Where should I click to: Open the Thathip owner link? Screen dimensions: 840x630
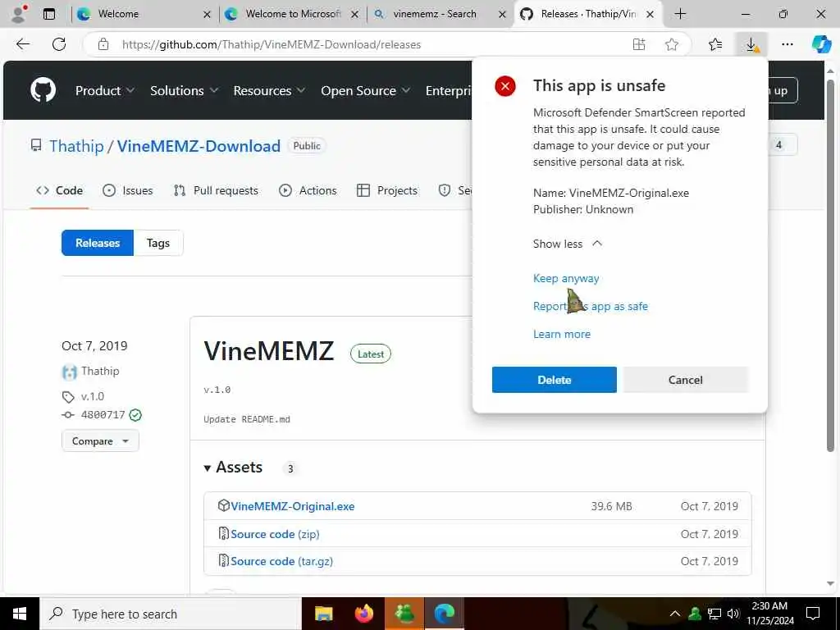(76, 146)
